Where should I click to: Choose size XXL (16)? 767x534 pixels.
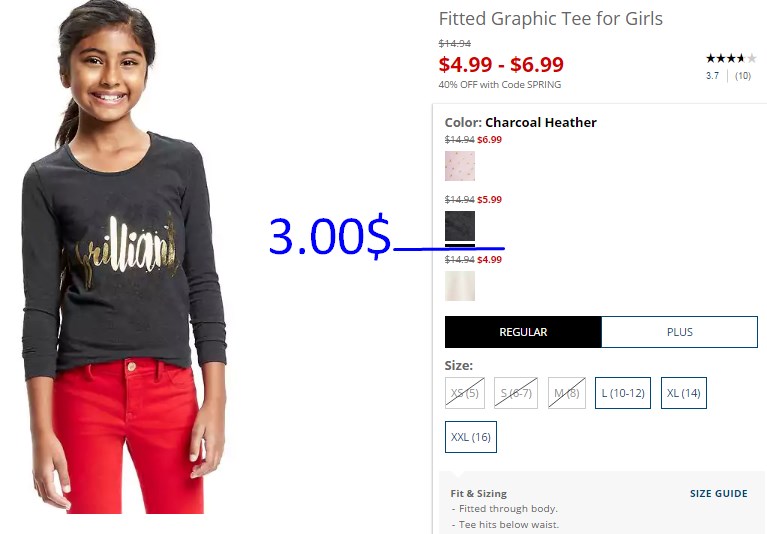tap(471, 437)
